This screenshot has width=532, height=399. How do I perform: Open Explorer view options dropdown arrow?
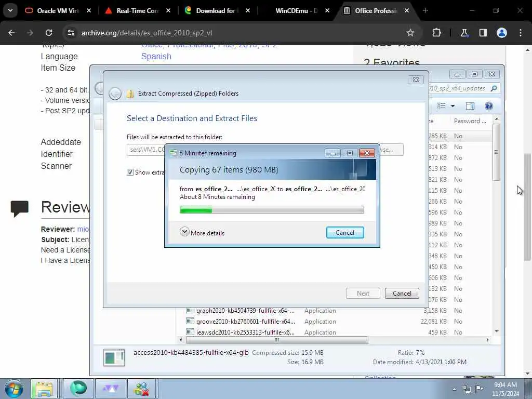(x=453, y=106)
